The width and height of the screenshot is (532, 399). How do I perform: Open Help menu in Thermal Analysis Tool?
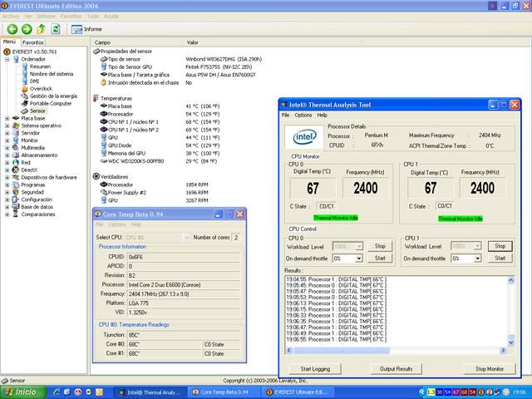tap(322, 115)
